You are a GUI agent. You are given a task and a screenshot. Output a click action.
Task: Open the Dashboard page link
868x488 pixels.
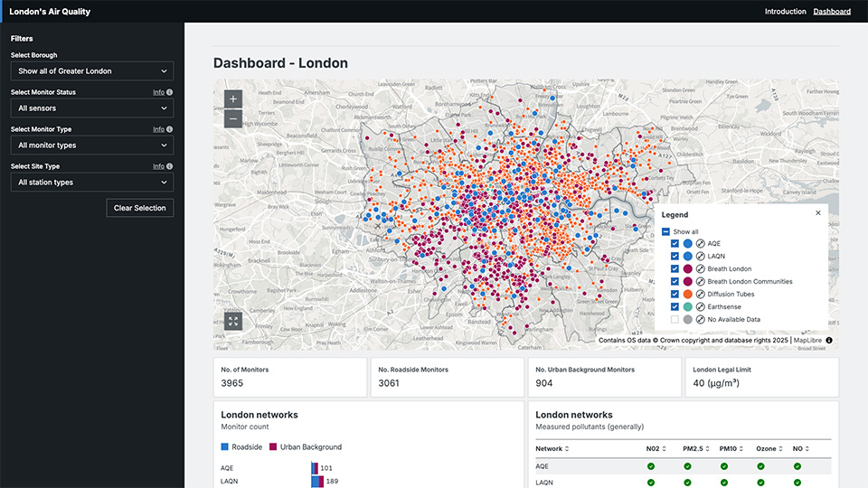832,12
